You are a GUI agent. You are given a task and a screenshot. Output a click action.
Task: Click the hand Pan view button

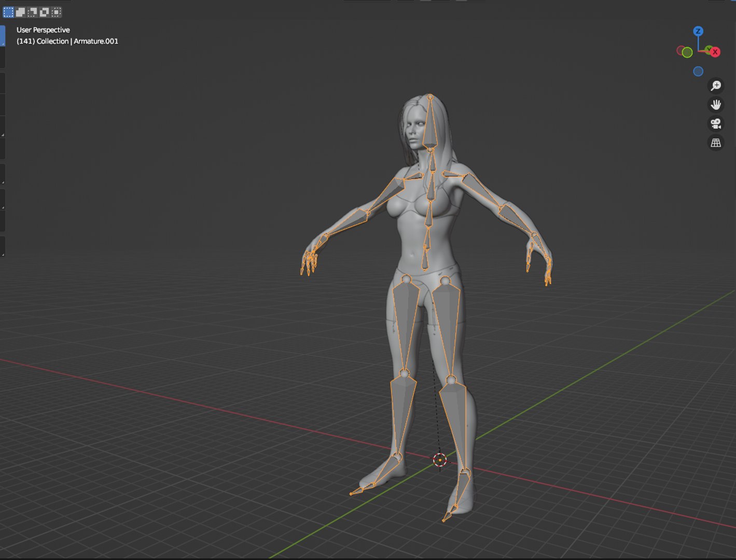716,105
